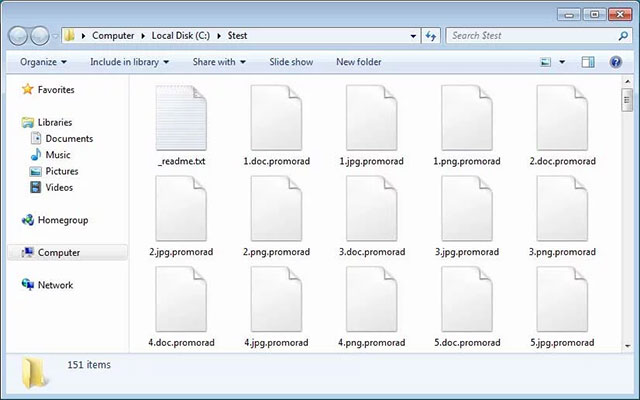This screenshot has width=640, height=400.
Task: Open more view options dropdown arrow
Action: point(562,62)
